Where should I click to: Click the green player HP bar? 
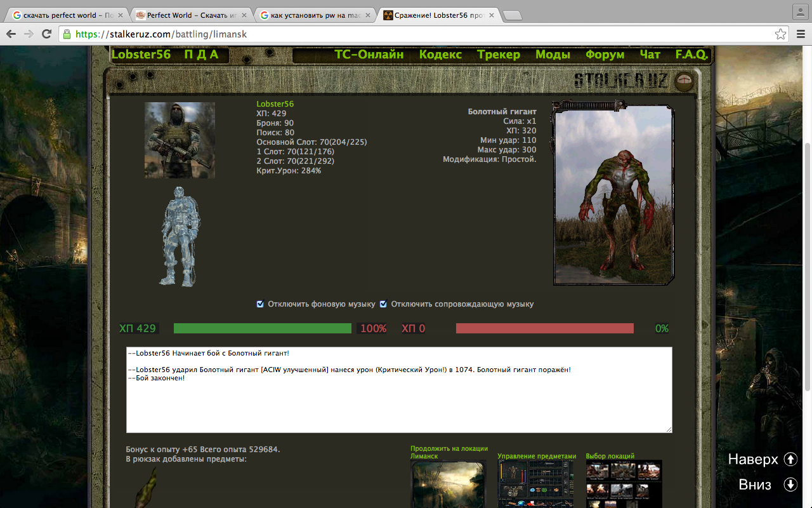[x=262, y=328]
